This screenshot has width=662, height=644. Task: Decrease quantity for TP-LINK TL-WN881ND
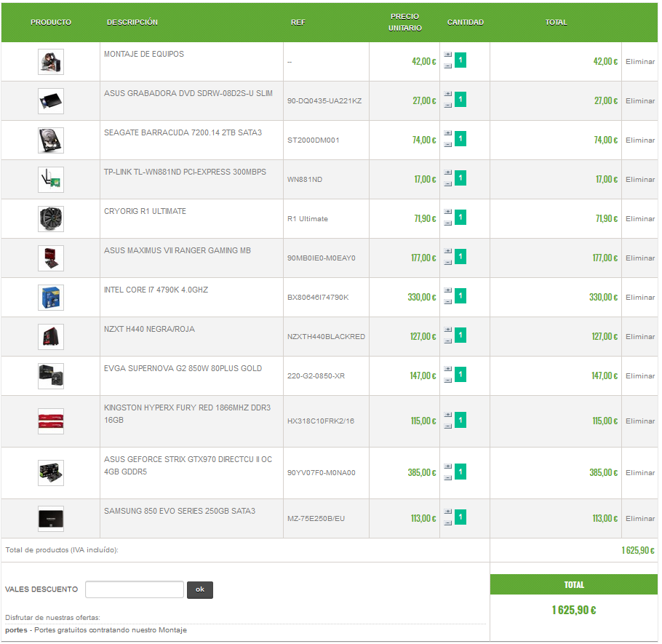point(448,183)
